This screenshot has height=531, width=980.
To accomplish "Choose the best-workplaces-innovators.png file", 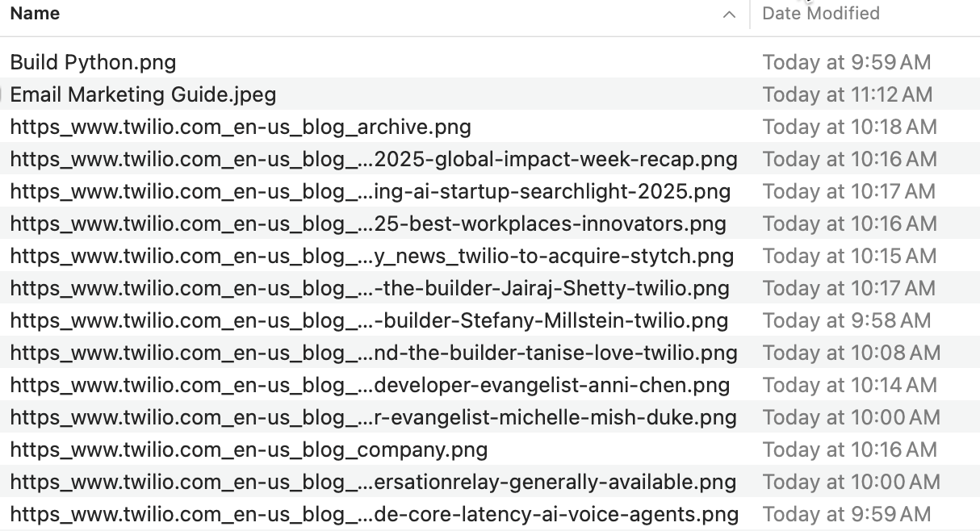I will 368,224.
